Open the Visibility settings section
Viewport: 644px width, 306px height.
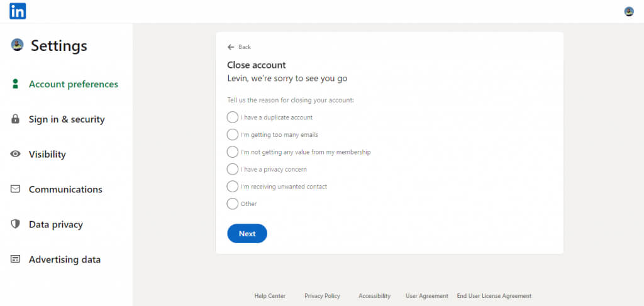point(47,155)
